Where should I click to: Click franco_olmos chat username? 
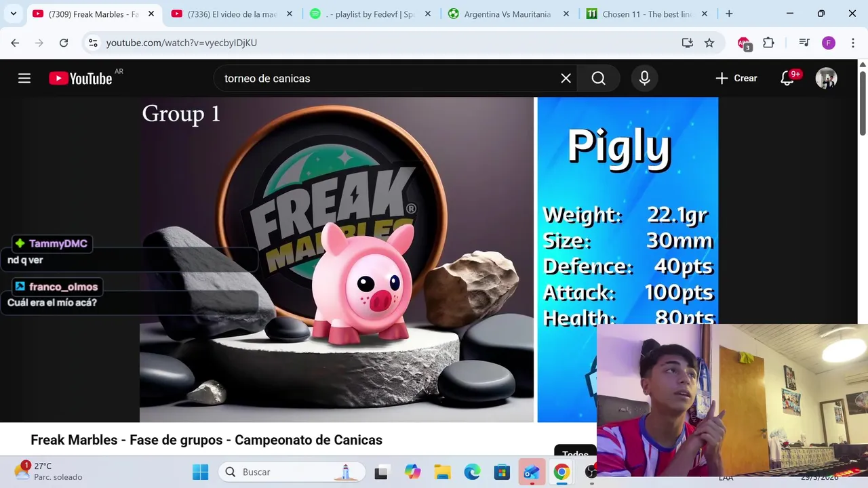tap(63, 287)
